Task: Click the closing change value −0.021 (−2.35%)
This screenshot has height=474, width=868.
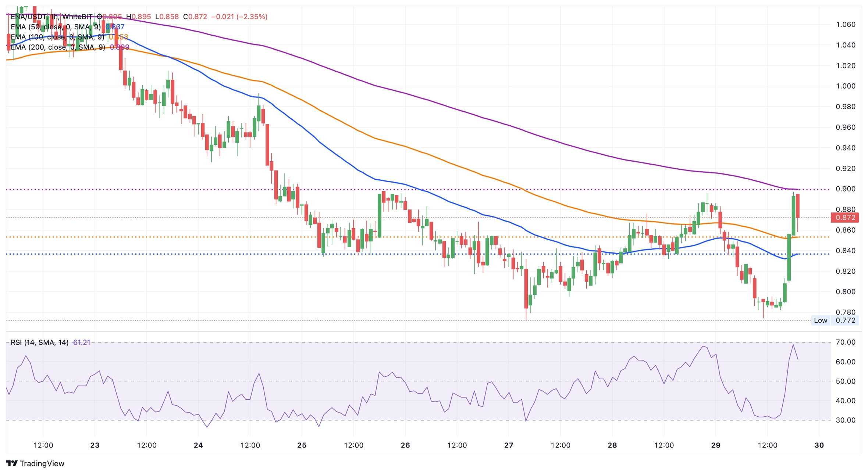Action: 239,17
